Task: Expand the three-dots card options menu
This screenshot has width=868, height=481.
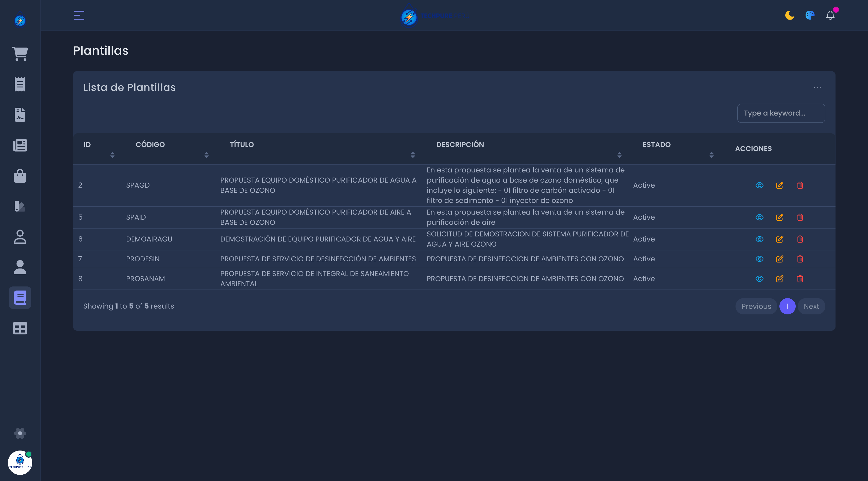Action: click(x=817, y=87)
